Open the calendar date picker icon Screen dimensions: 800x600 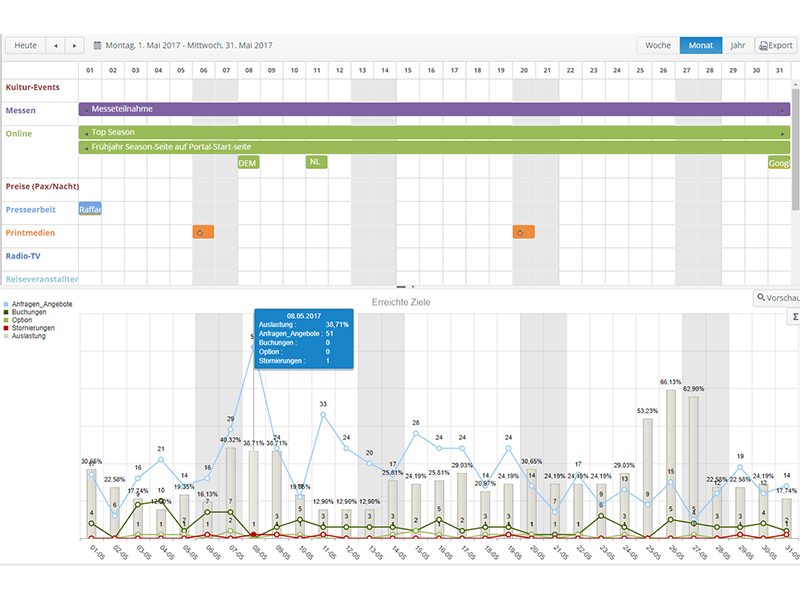tap(98, 45)
